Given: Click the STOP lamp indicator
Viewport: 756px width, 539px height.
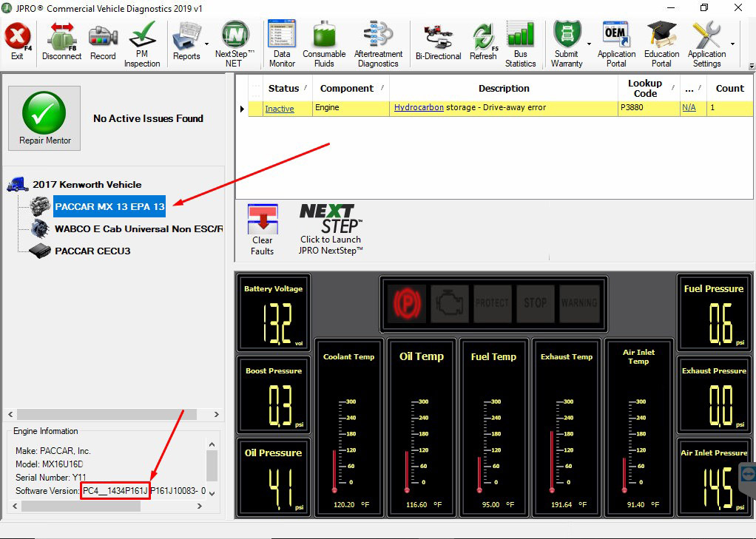Looking at the screenshot, I should (x=535, y=303).
